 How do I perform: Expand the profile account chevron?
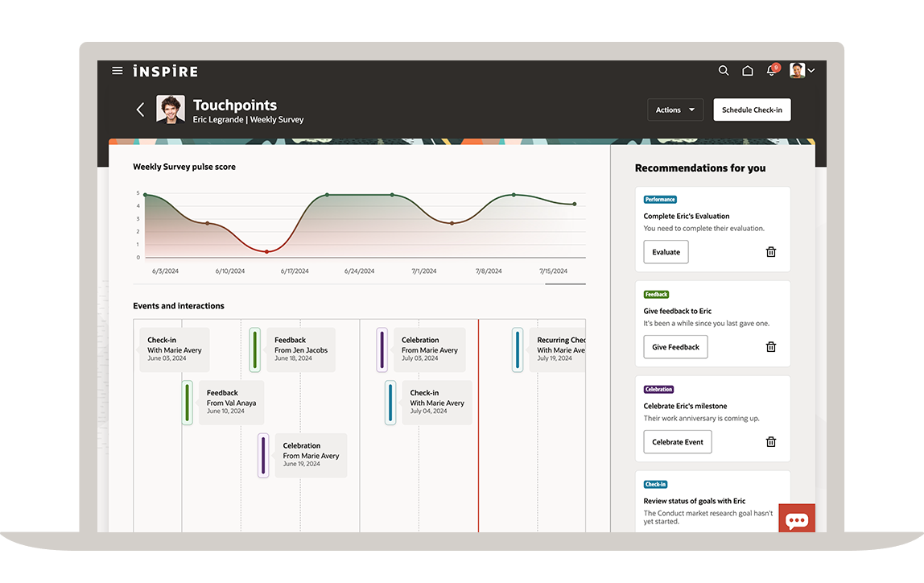point(811,71)
